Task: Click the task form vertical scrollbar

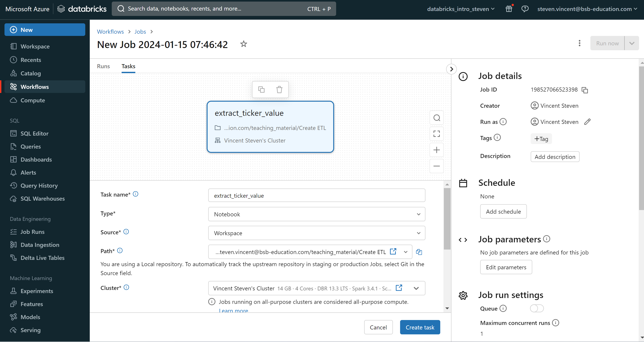Action: pyautogui.click(x=447, y=219)
